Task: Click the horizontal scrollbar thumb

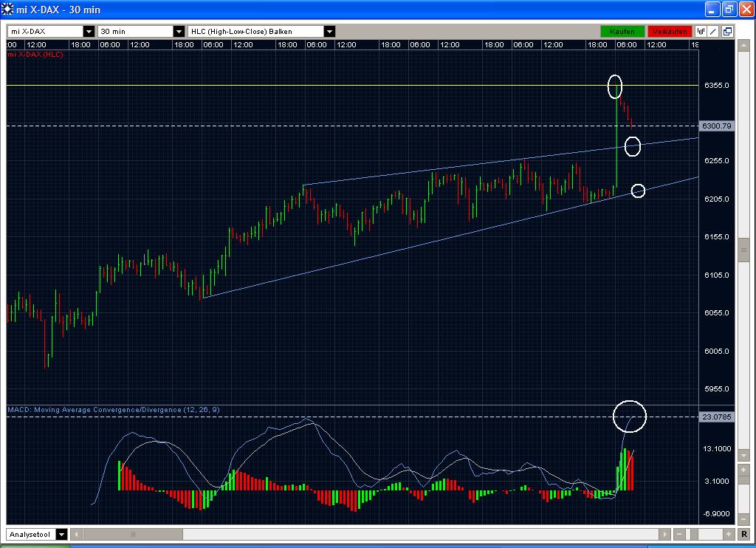Action: (133, 534)
